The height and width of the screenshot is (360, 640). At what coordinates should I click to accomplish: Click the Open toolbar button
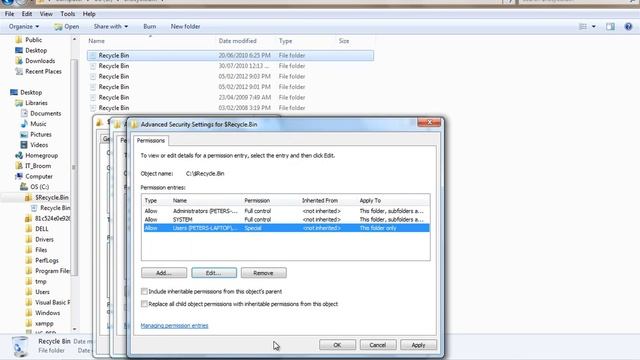67,27
